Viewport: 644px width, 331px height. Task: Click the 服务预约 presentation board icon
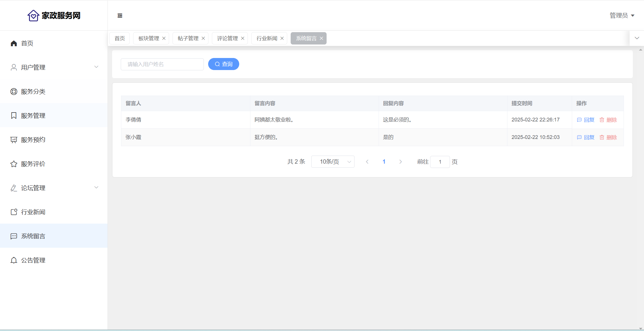(14, 140)
